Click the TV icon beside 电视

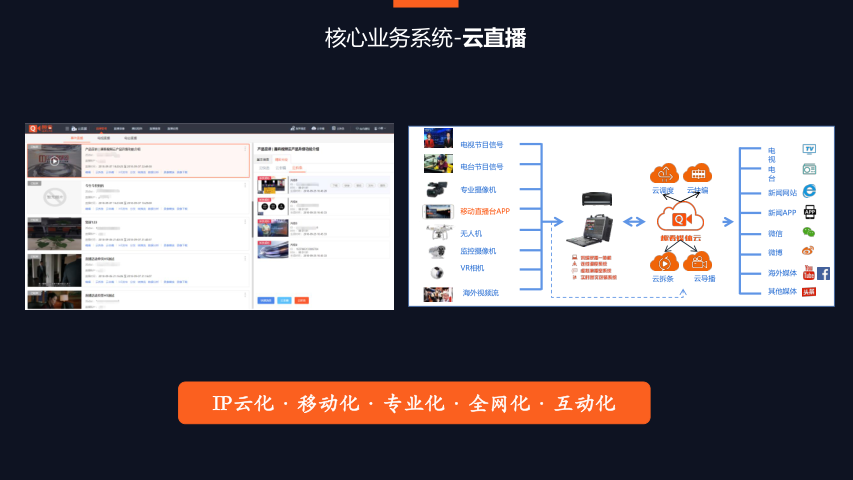(x=809, y=149)
